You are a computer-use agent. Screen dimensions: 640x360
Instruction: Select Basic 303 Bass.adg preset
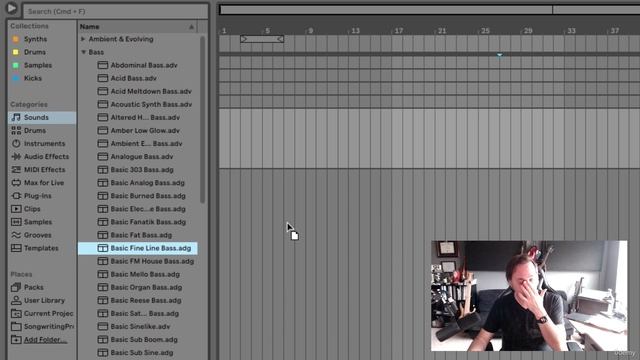pos(142,170)
